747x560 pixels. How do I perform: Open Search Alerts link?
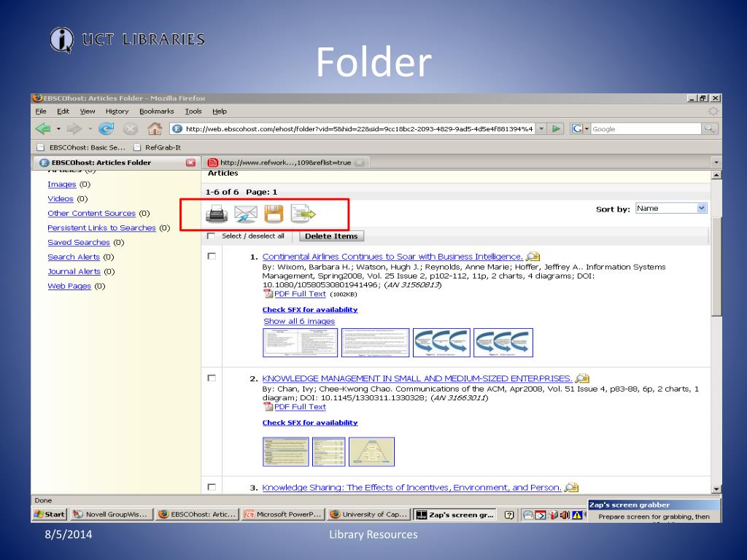[x=74, y=257]
